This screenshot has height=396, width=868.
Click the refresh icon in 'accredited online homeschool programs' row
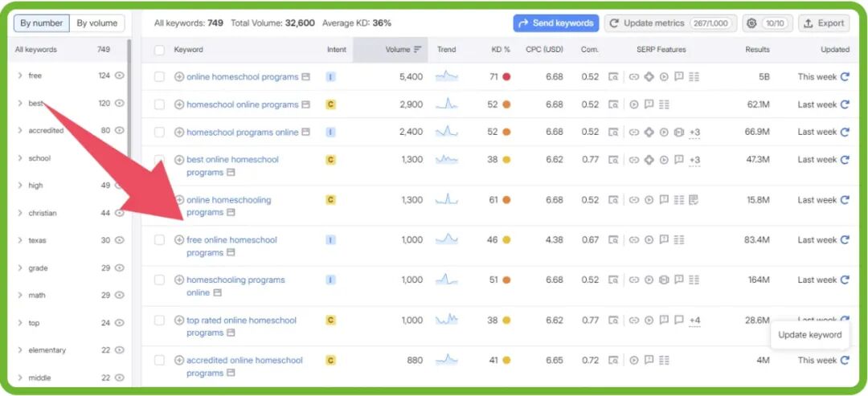845,361
